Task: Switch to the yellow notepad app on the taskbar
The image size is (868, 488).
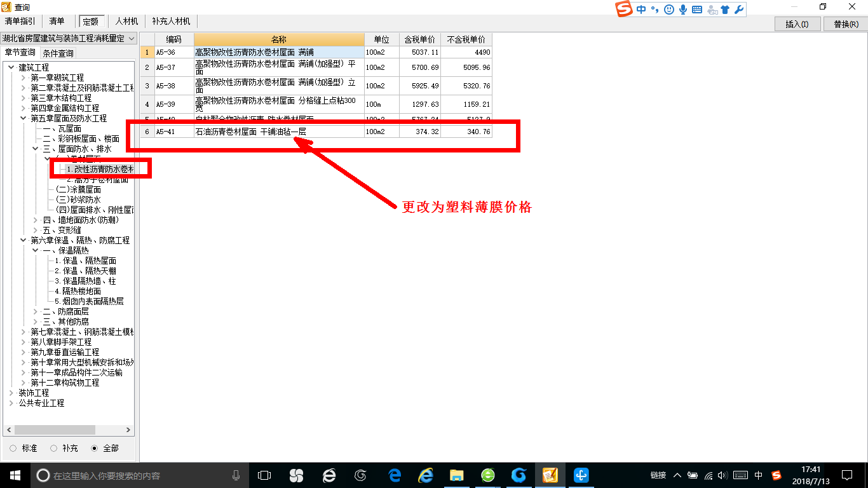Action: 550,475
